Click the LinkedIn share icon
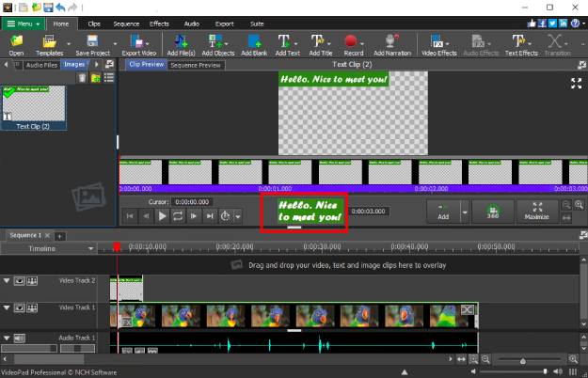The image size is (588, 378). tap(564, 24)
